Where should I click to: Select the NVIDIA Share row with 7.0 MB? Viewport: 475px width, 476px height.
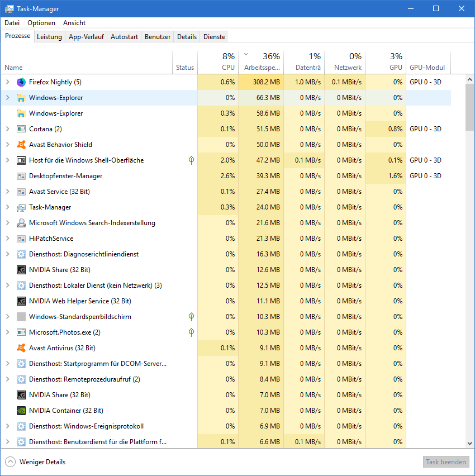(x=226, y=395)
